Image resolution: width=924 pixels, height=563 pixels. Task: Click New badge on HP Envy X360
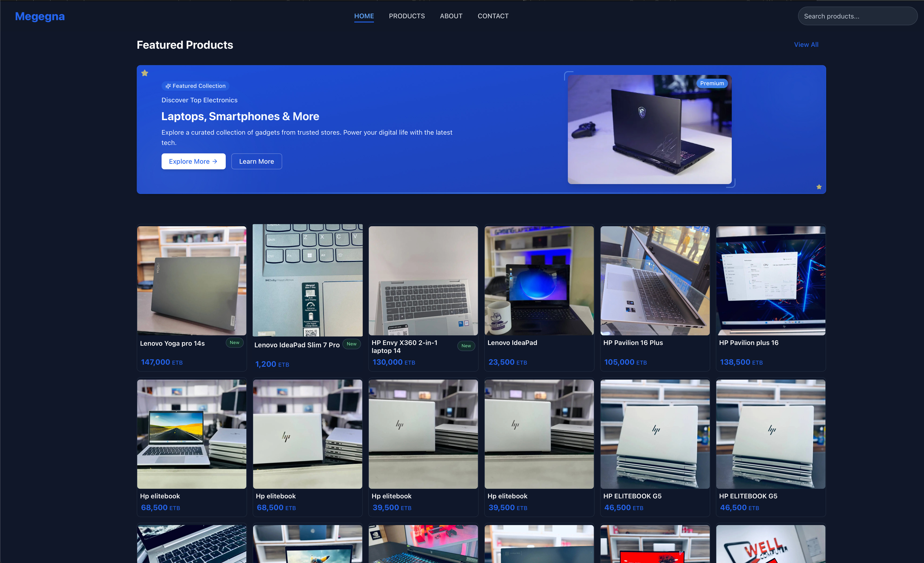(466, 346)
